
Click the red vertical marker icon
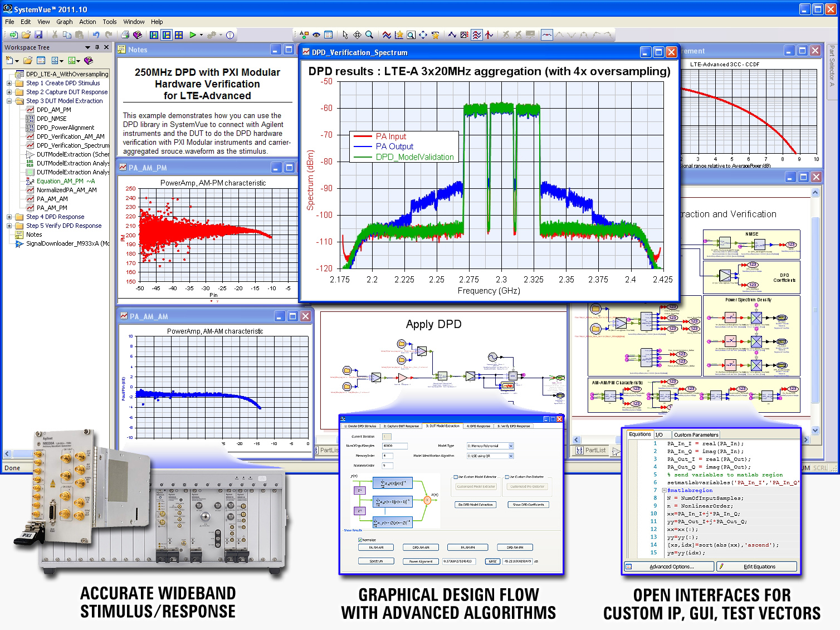point(489,35)
